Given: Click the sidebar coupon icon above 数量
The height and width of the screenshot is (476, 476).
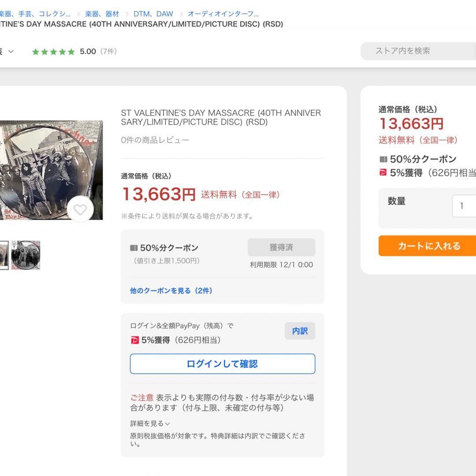Looking at the screenshot, I should (x=383, y=160).
